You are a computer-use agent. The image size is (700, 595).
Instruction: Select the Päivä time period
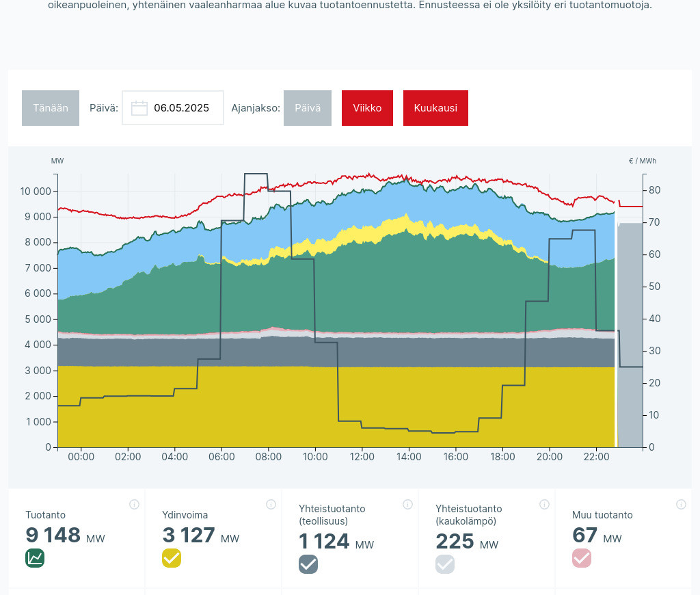[308, 108]
